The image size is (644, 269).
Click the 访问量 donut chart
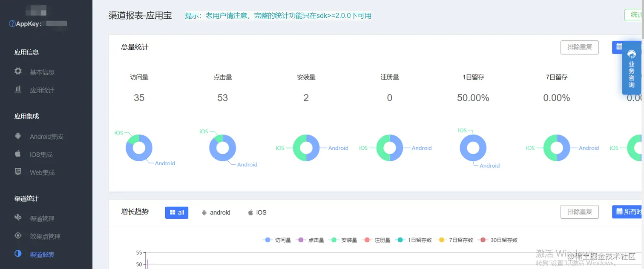point(139,148)
